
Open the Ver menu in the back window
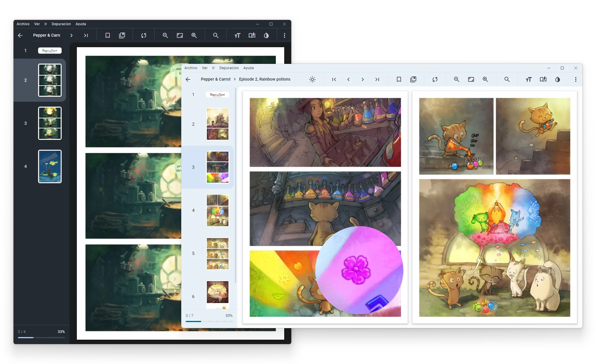click(37, 24)
